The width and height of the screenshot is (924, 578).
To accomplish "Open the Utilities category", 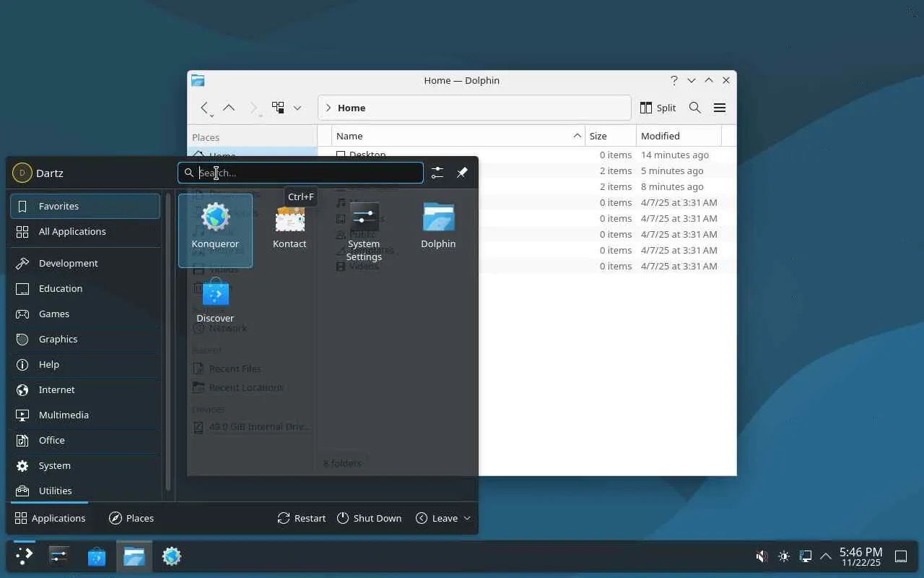I will [85, 491].
